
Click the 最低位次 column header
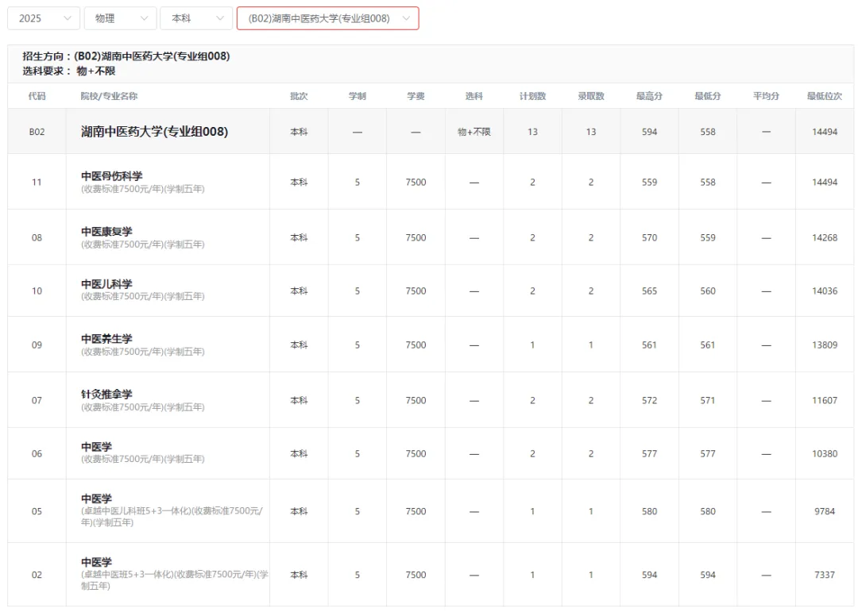[825, 96]
